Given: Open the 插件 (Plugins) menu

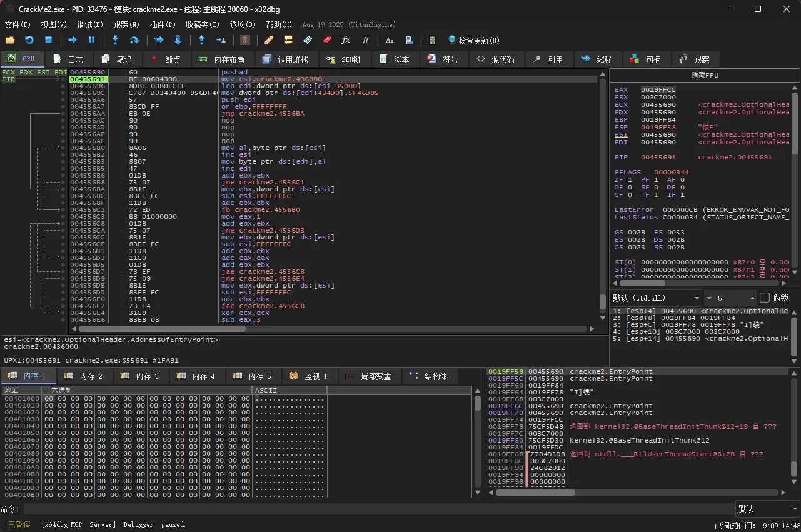Looking at the screenshot, I should [163, 24].
